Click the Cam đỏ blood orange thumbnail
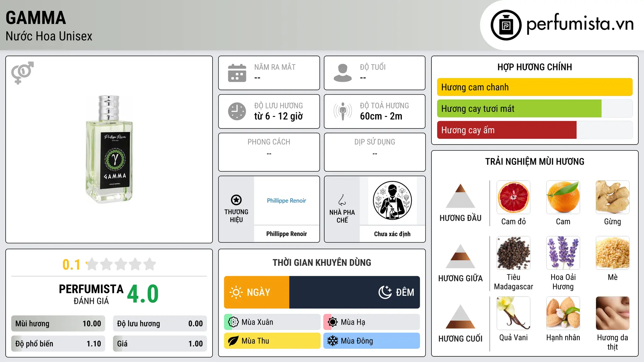Viewport: 644px width, 362px height. point(514,197)
